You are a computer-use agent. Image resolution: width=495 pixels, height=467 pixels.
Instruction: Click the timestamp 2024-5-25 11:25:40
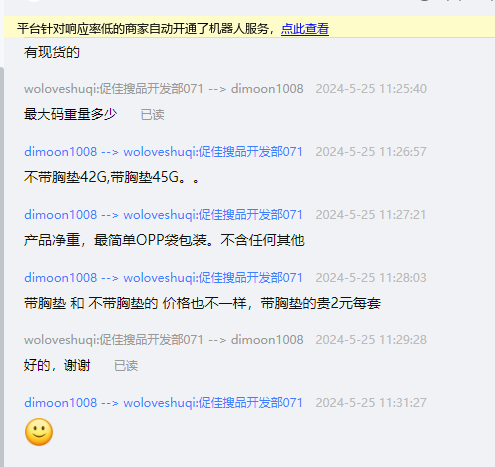371,89
